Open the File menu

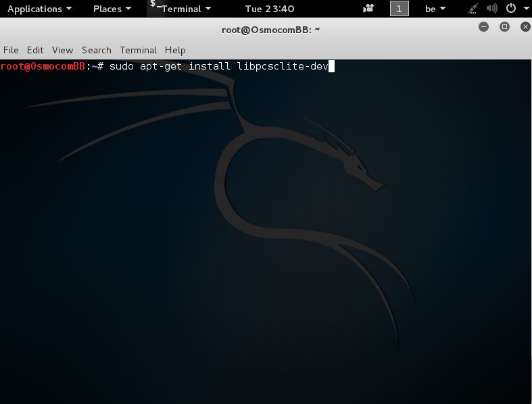[x=11, y=50]
